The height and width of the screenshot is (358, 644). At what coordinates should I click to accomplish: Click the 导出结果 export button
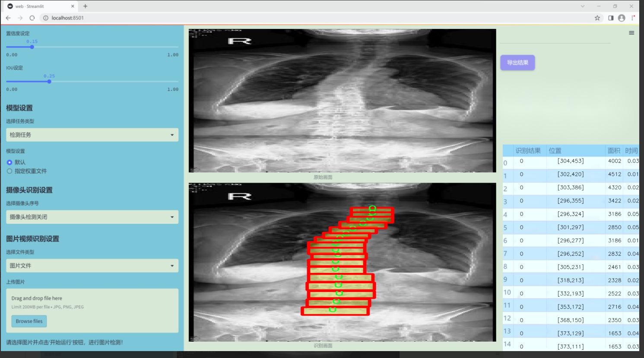[517, 63]
